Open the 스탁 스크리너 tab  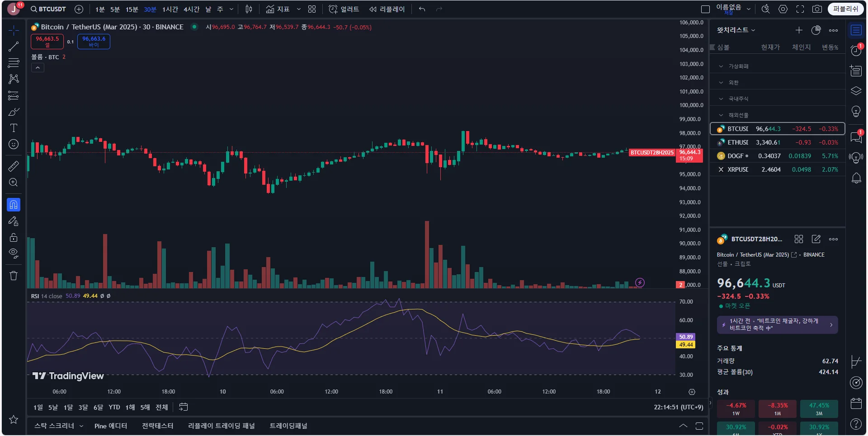(54, 426)
